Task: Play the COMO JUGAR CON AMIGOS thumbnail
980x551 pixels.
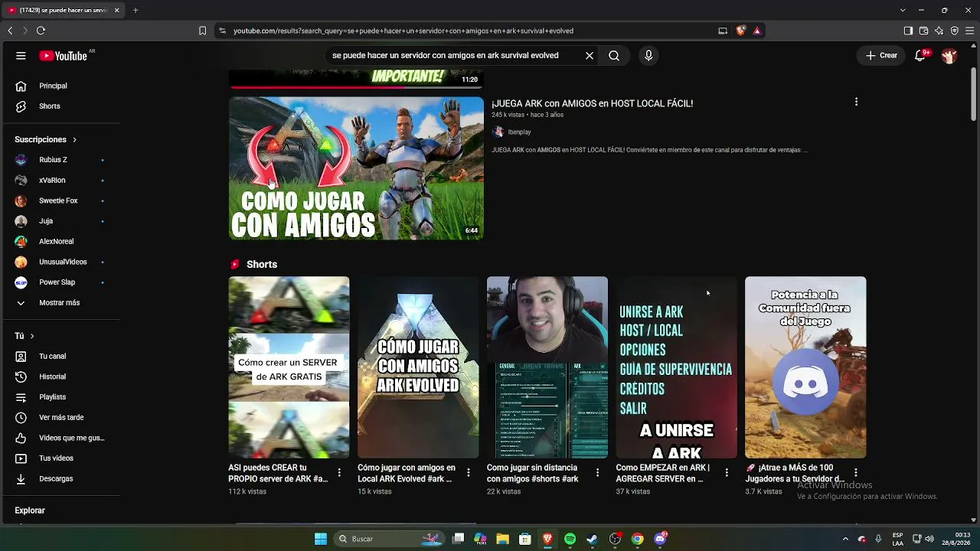Action: point(356,168)
